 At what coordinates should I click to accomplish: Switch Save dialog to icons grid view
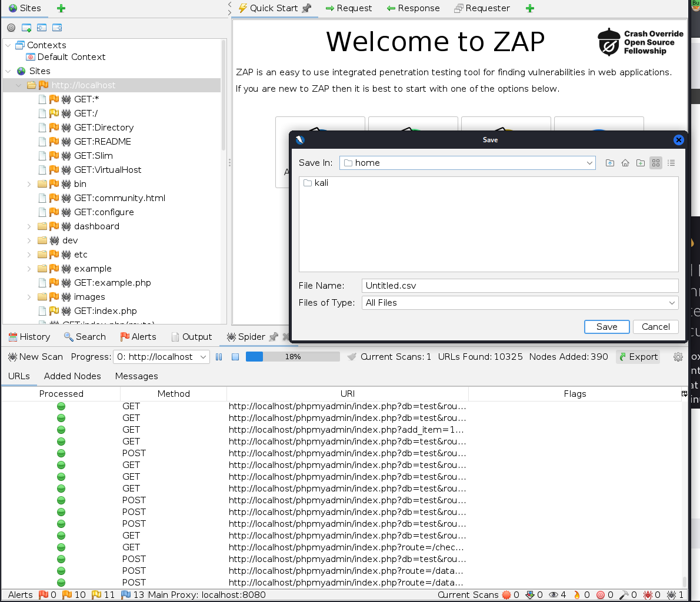tap(656, 163)
